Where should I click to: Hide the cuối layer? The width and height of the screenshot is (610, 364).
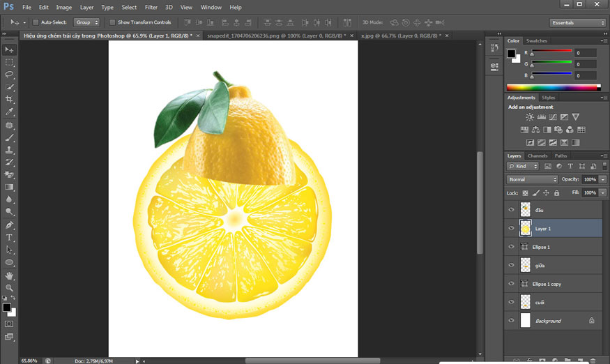click(x=511, y=302)
